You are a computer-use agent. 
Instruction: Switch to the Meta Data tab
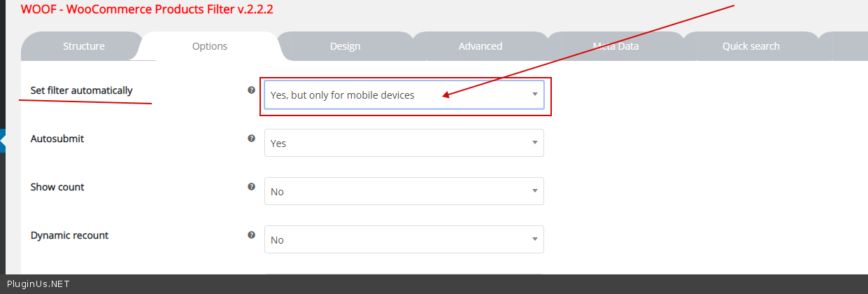click(616, 46)
